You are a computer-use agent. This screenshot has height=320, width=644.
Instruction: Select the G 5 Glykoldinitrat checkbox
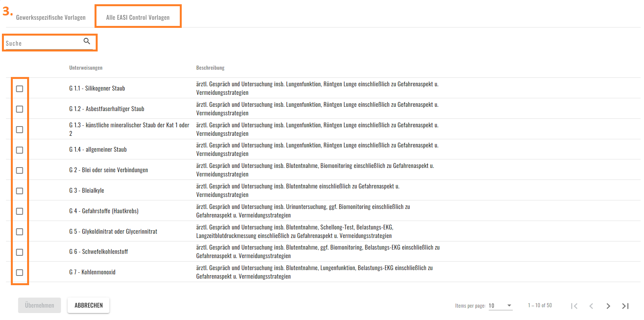coord(19,232)
